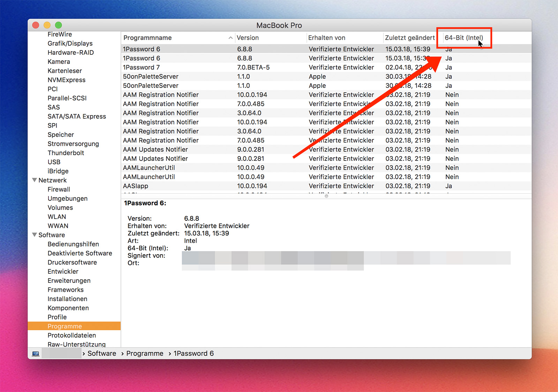Image resolution: width=558 pixels, height=392 pixels.
Task: Click the sort arrow in Programmname header
Action: pyautogui.click(x=231, y=38)
